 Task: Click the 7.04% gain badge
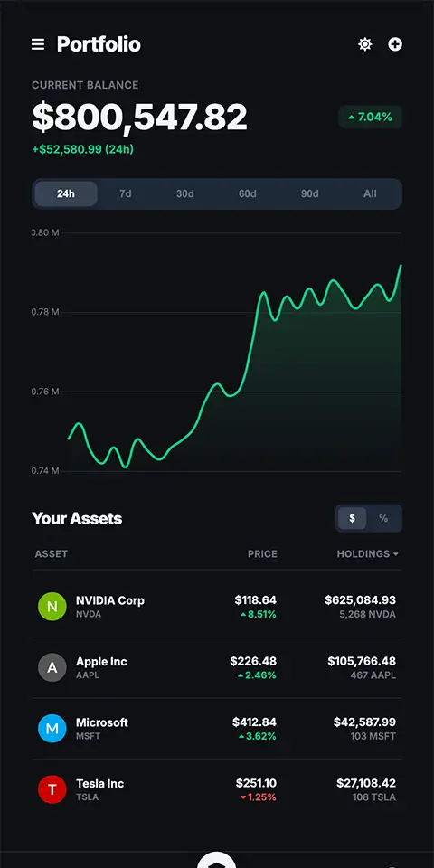[x=371, y=117]
